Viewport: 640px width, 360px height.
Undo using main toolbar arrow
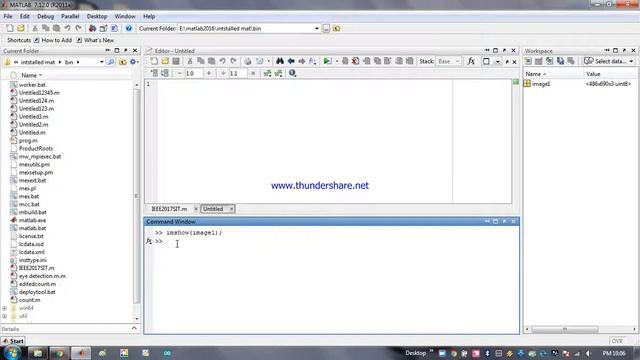67,28
